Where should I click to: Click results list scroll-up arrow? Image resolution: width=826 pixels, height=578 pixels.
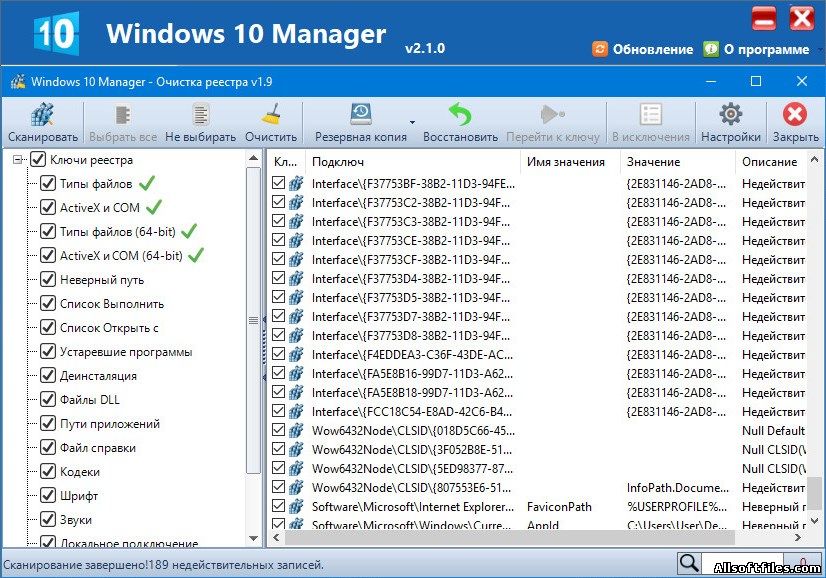814,159
